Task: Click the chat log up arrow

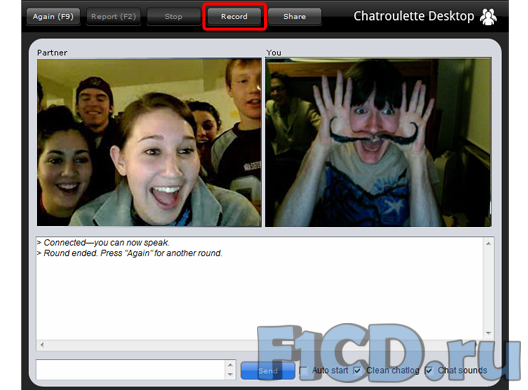Action: click(488, 243)
